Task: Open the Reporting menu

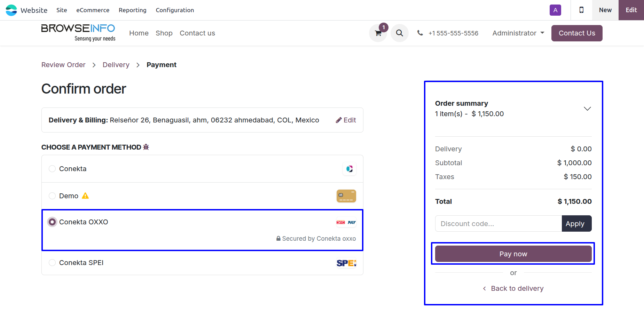Action: click(133, 10)
